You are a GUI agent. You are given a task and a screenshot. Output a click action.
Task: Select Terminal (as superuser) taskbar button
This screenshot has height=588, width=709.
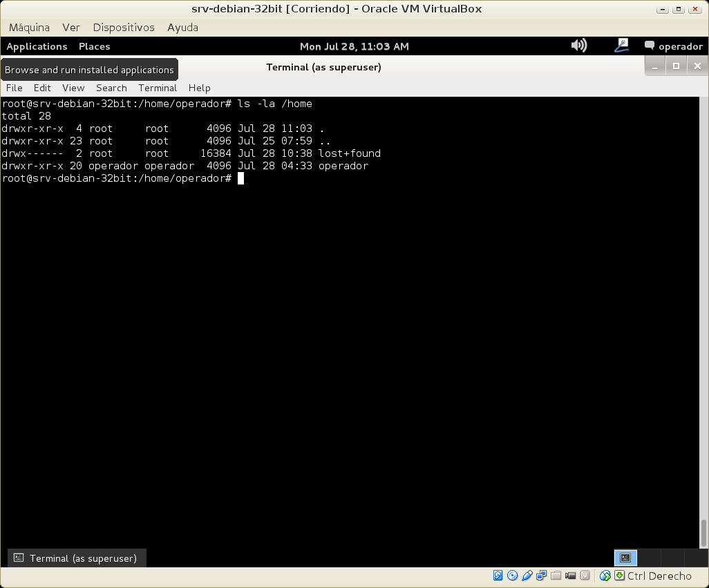(76, 558)
